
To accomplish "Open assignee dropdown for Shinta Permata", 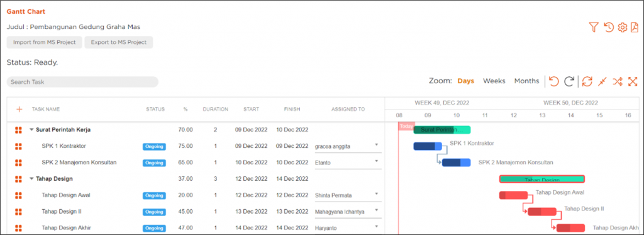I will (376, 194).
